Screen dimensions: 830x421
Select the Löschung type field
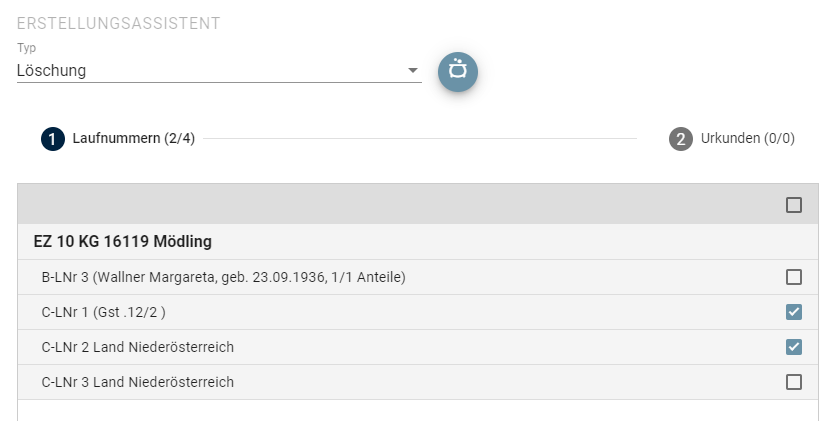point(219,70)
